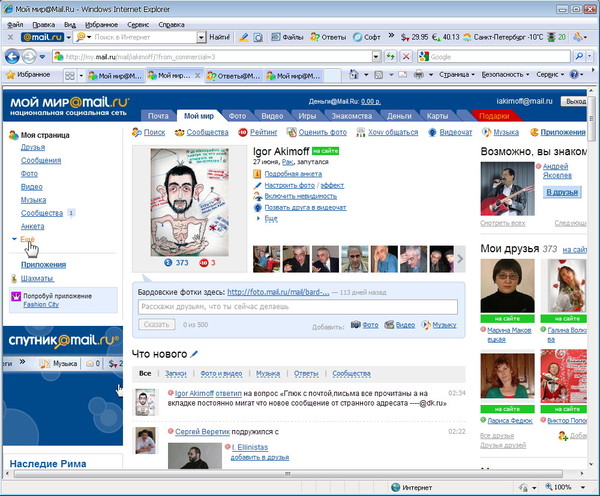600x496 pixels.
Task: Click the red stop loading icon
Action: (406, 57)
